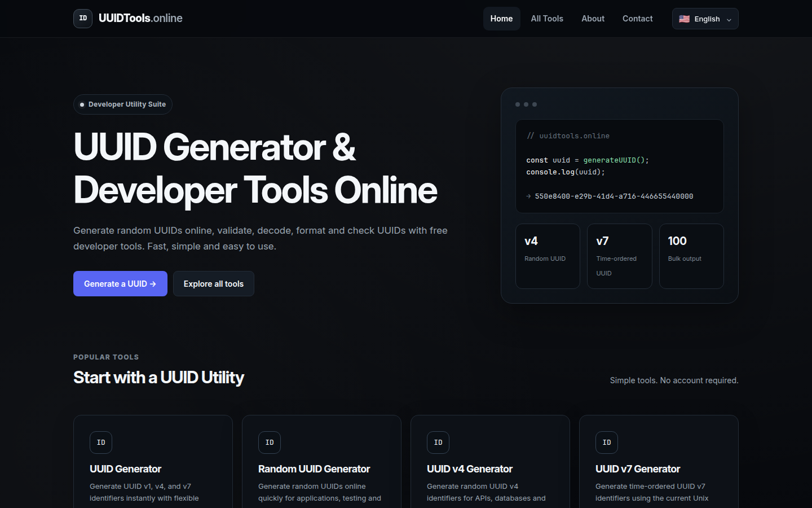The image size is (812, 508).
Task: Click the ID icon on UUID v4 Generator card
Action: pyautogui.click(x=438, y=443)
